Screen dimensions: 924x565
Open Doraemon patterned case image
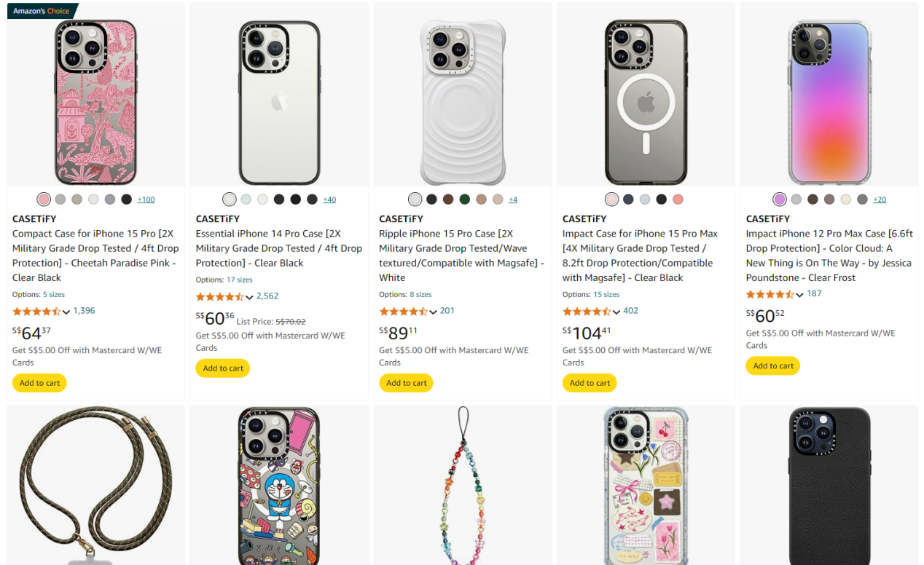point(279,484)
